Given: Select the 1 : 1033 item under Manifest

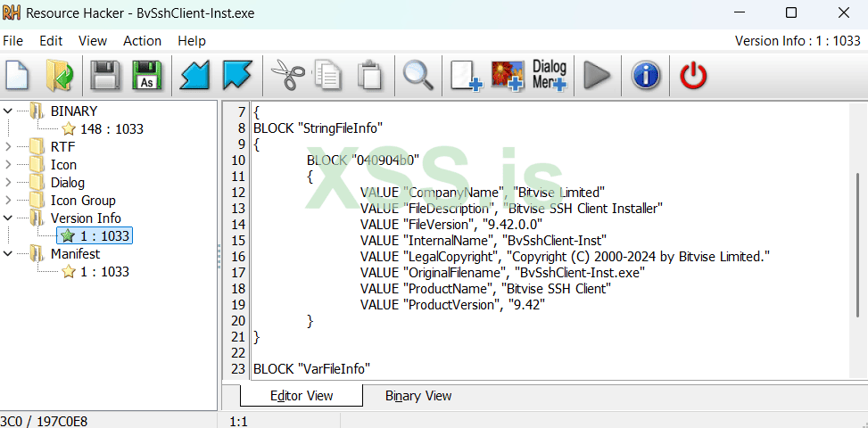Looking at the screenshot, I should 104,272.
